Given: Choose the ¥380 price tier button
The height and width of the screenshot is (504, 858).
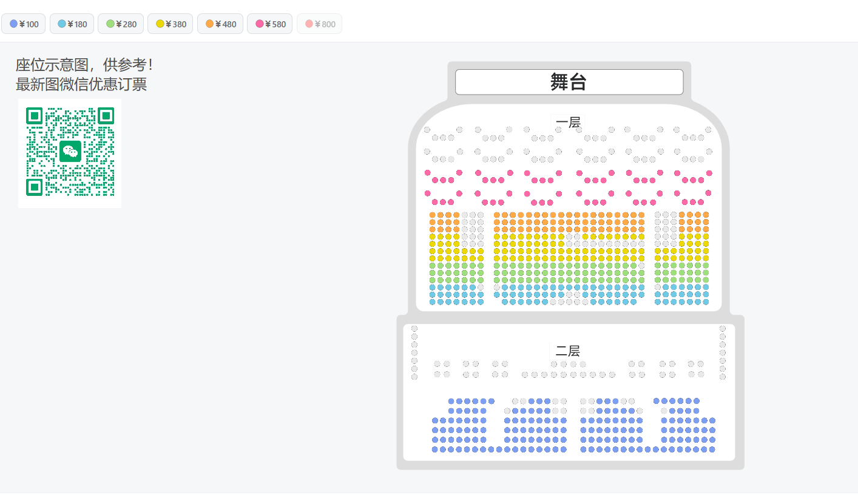Looking at the screenshot, I should (x=171, y=24).
